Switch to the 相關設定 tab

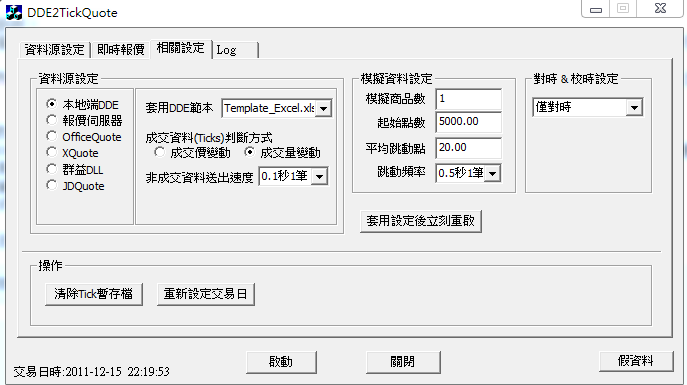tap(181, 48)
